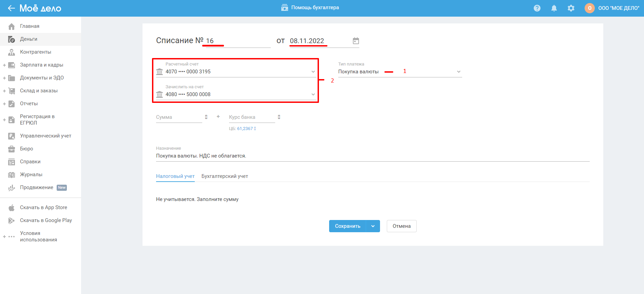Viewport: 644px width, 294px height.
Task: Click the Журналы sidebar icon
Action: pos(12,174)
